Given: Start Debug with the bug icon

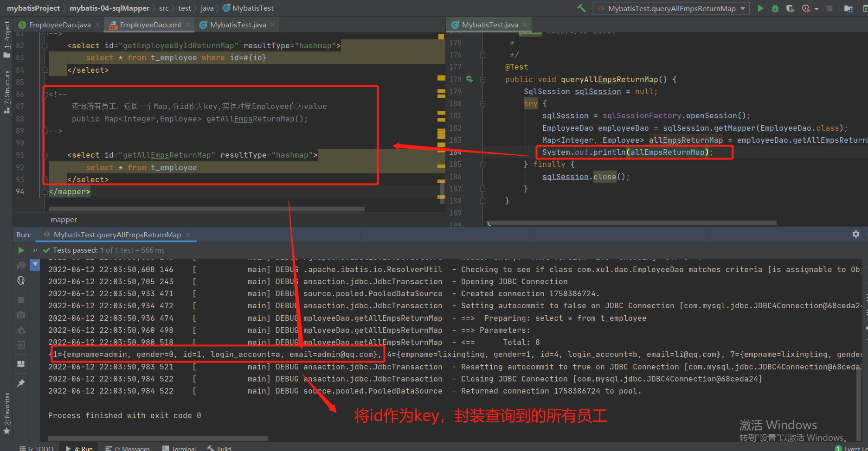Looking at the screenshot, I should 775,8.
